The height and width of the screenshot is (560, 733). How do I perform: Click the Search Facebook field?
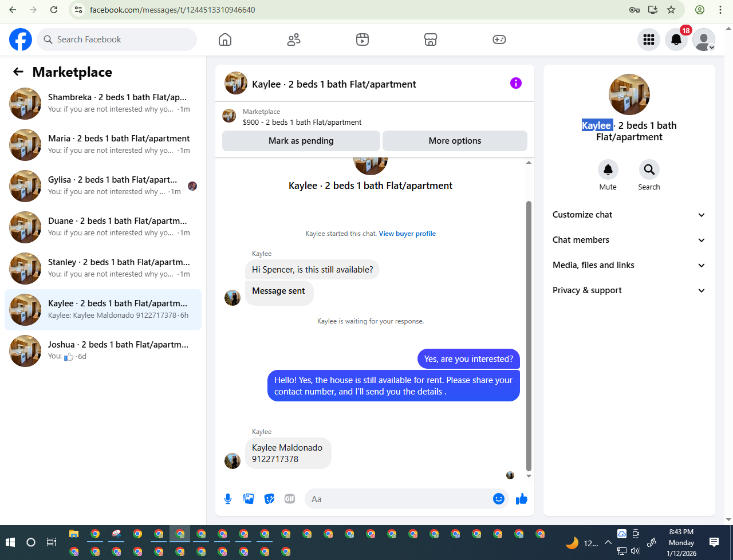(x=117, y=40)
